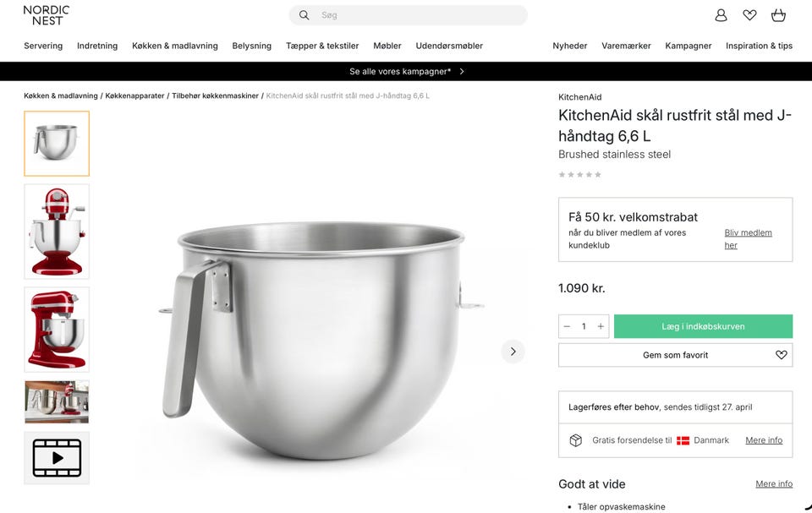Viewport: 812px width, 513px height.
Task: Open the product video thumbnail
Action: [57, 458]
